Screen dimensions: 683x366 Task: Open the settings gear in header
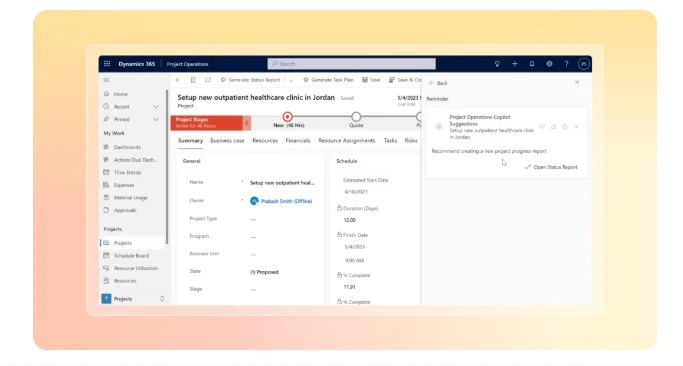[x=549, y=64]
